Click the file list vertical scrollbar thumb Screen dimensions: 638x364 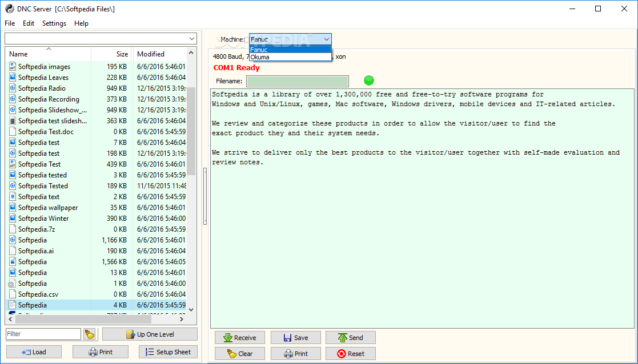pos(191,131)
